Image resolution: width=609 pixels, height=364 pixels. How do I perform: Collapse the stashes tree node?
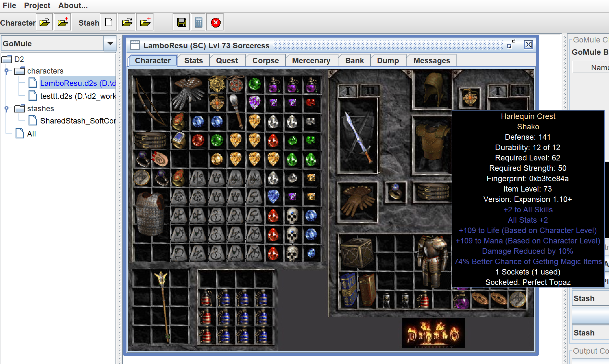click(x=6, y=109)
